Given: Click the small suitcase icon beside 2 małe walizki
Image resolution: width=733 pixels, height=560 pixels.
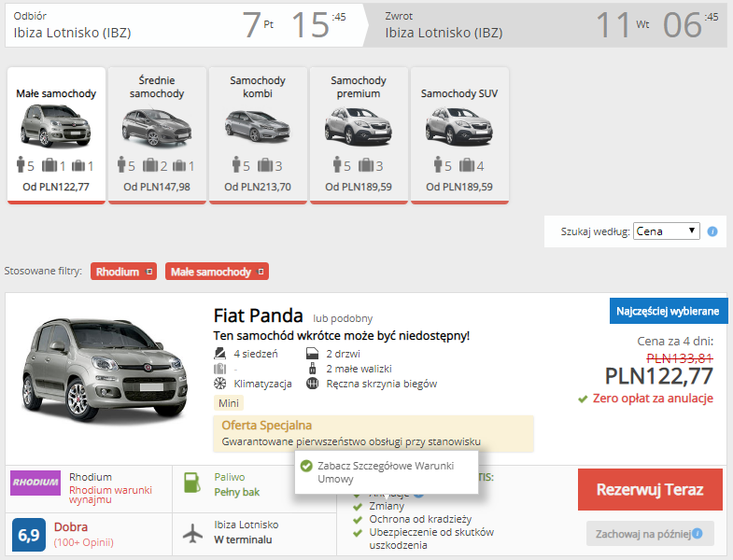Looking at the screenshot, I should [312, 369].
